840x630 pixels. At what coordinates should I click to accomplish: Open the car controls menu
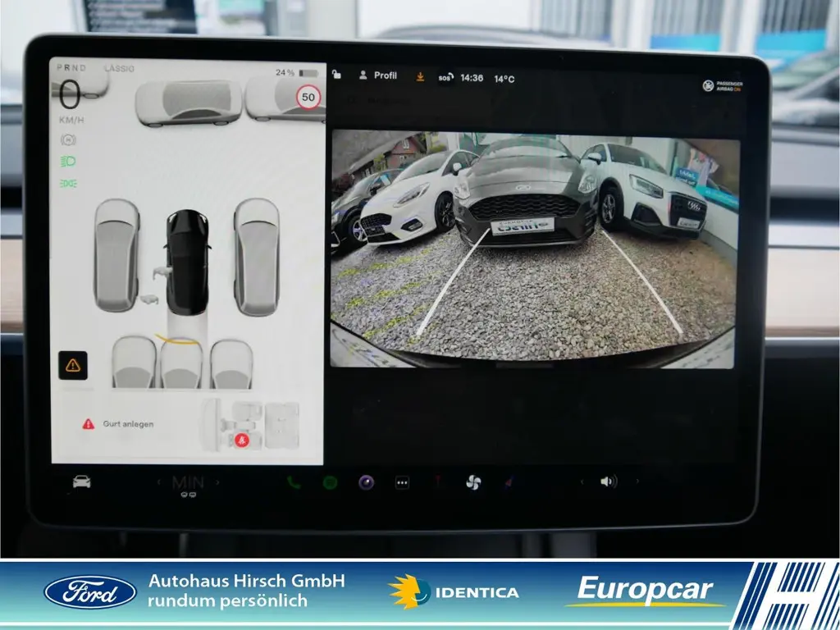tap(81, 482)
